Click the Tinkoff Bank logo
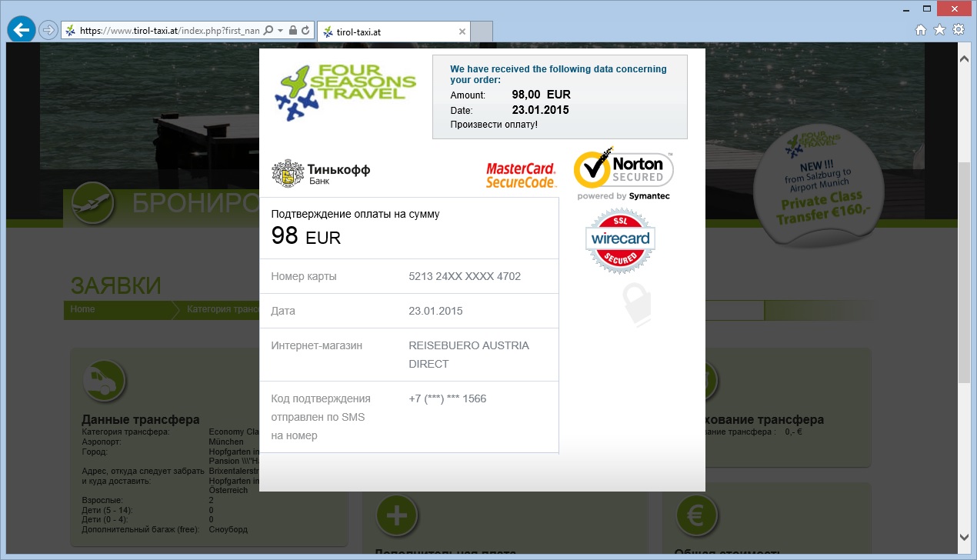The height and width of the screenshot is (560, 977). coord(321,173)
